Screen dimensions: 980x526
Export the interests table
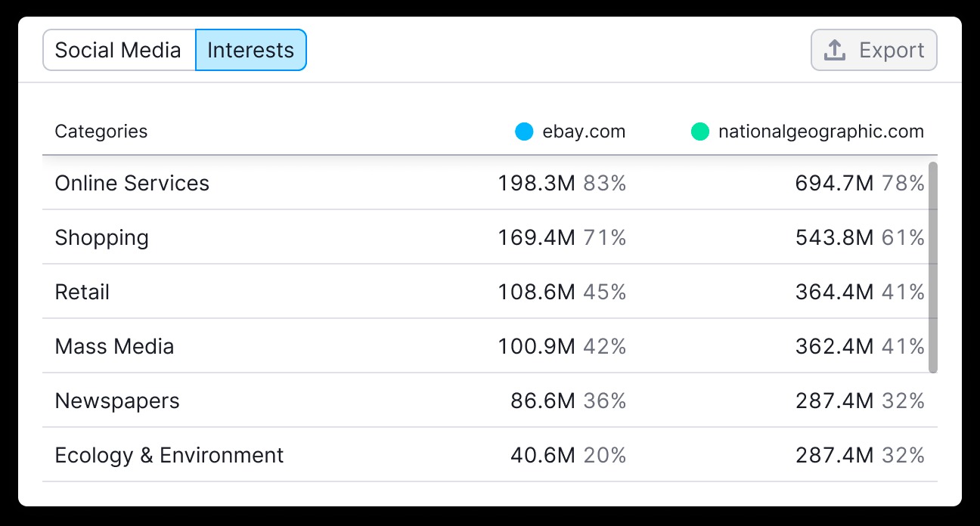[x=874, y=50]
